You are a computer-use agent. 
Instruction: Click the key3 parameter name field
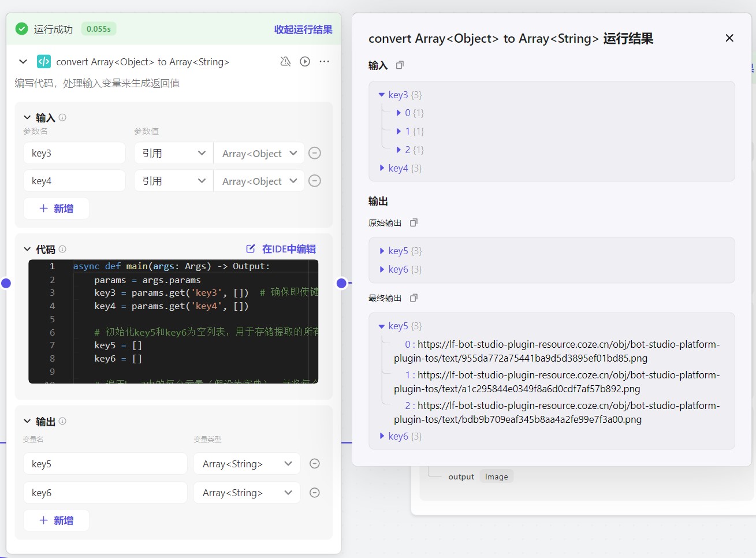tap(75, 153)
